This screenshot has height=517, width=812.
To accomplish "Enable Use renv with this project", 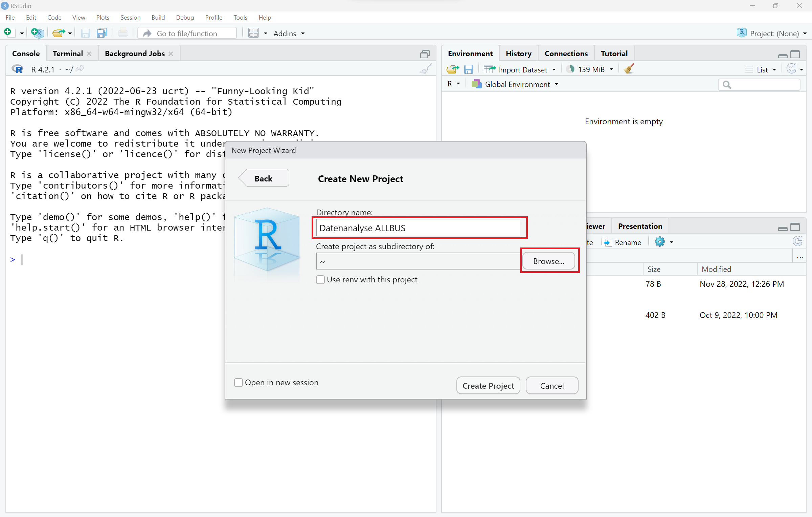I will point(320,280).
